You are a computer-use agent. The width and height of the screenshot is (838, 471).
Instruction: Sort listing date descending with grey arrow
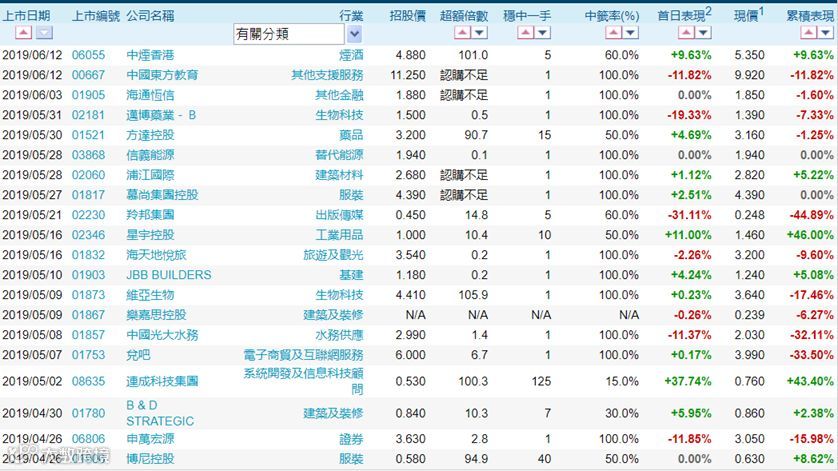click(44, 33)
